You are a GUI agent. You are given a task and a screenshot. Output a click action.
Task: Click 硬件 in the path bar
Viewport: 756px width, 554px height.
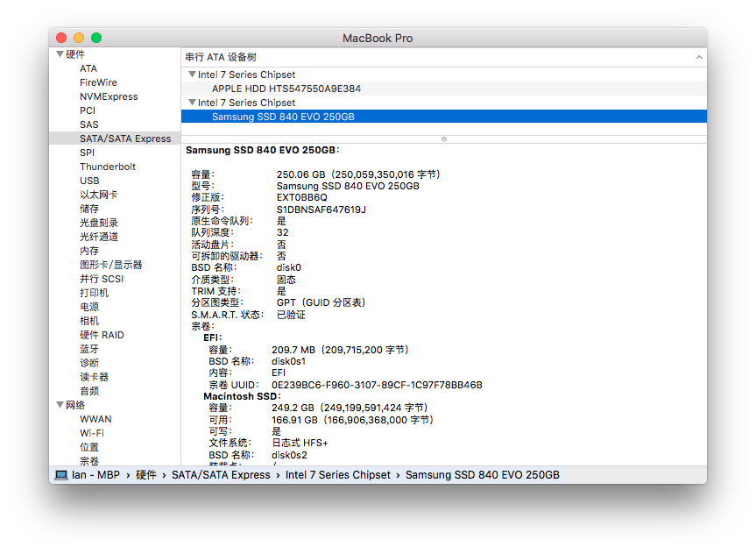146,475
